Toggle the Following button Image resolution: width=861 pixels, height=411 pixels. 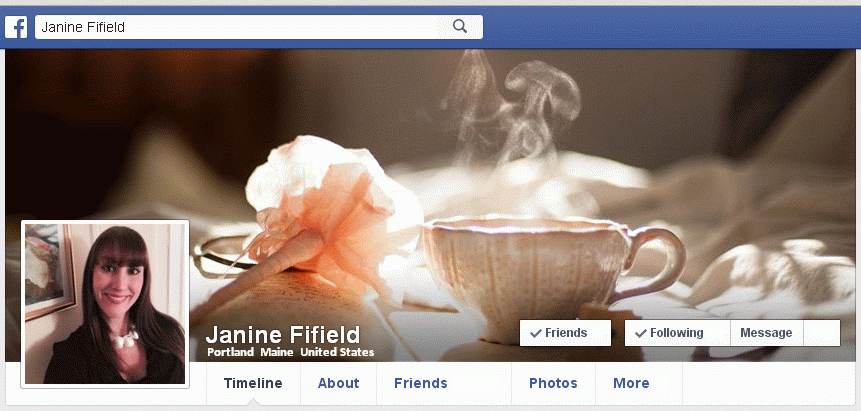coord(677,333)
